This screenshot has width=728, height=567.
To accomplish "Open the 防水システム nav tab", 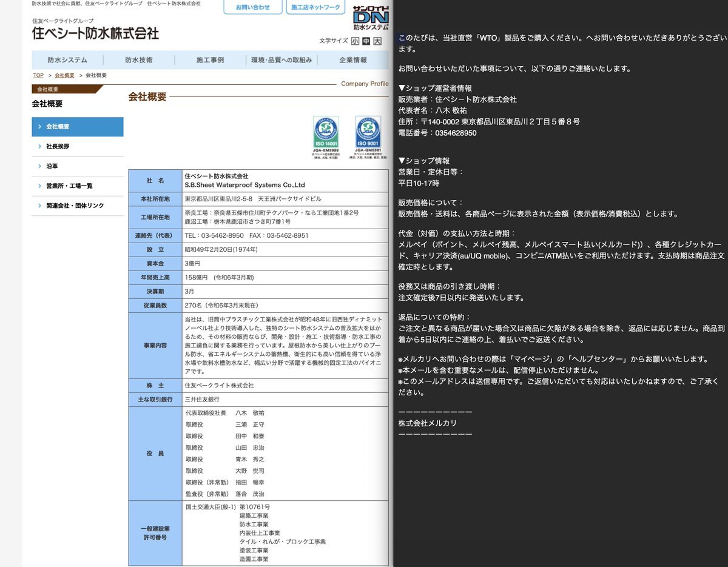I will [x=67, y=60].
